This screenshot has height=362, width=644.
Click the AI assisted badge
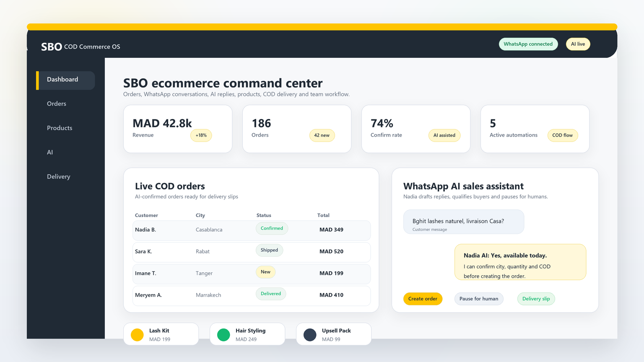pyautogui.click(x=444, y=135)
